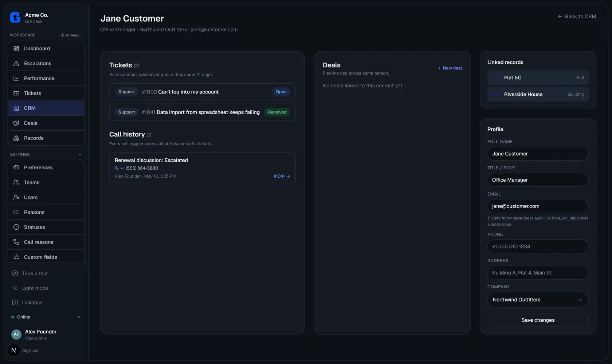Open the Riverside House linked record
This screenshot has height=364, width=612.
538,94
